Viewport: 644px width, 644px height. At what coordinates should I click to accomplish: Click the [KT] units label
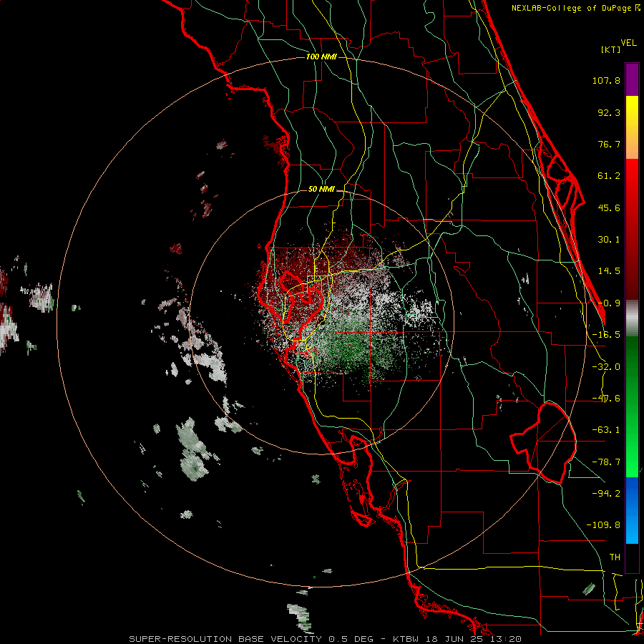(610, 49)
